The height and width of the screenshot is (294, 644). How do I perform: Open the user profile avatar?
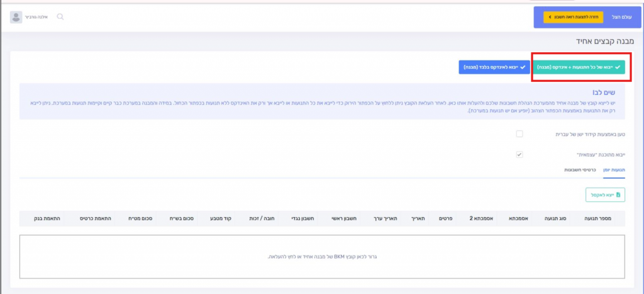pos(16,17)
